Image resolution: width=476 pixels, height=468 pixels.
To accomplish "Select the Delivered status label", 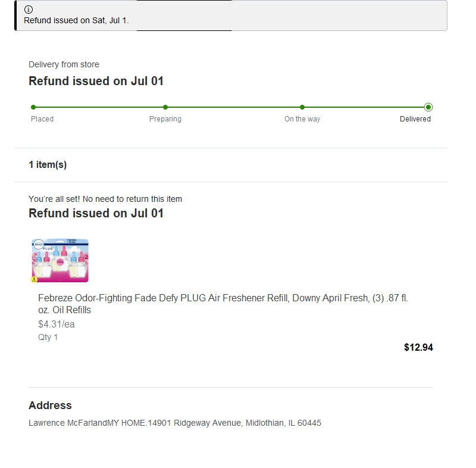I will pos(415,119).
